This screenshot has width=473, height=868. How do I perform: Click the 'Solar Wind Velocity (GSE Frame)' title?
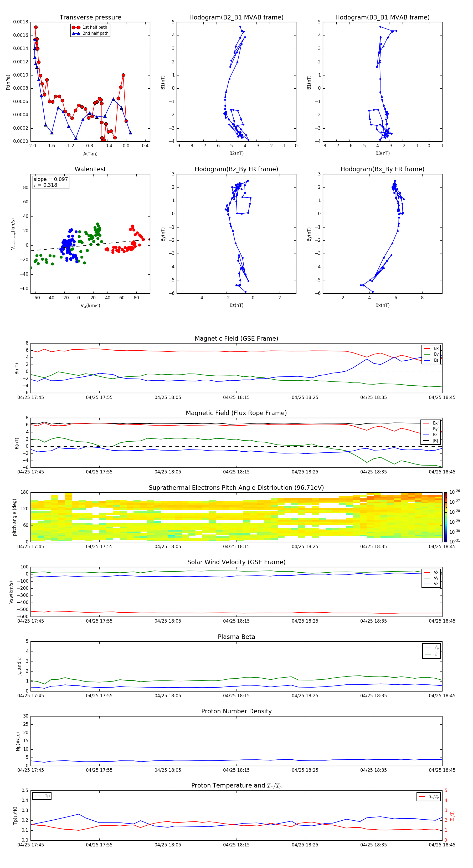[236, 562]
